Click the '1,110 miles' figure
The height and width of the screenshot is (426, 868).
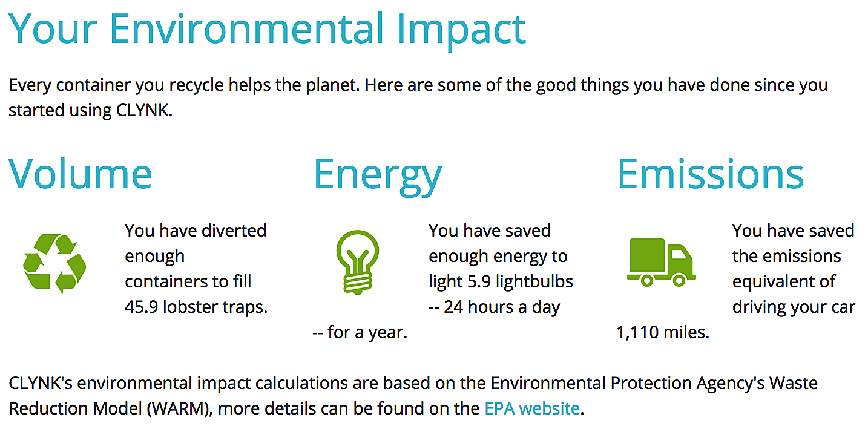662,332
